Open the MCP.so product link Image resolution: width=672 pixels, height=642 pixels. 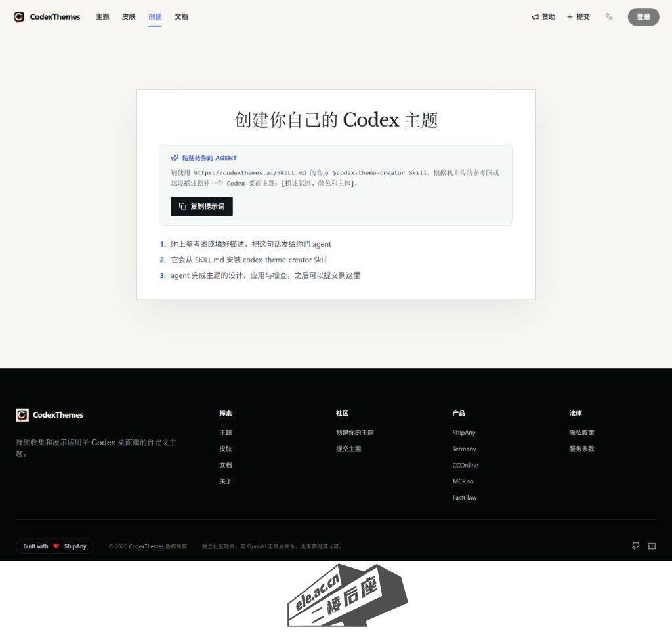click(x=463, y=481)
